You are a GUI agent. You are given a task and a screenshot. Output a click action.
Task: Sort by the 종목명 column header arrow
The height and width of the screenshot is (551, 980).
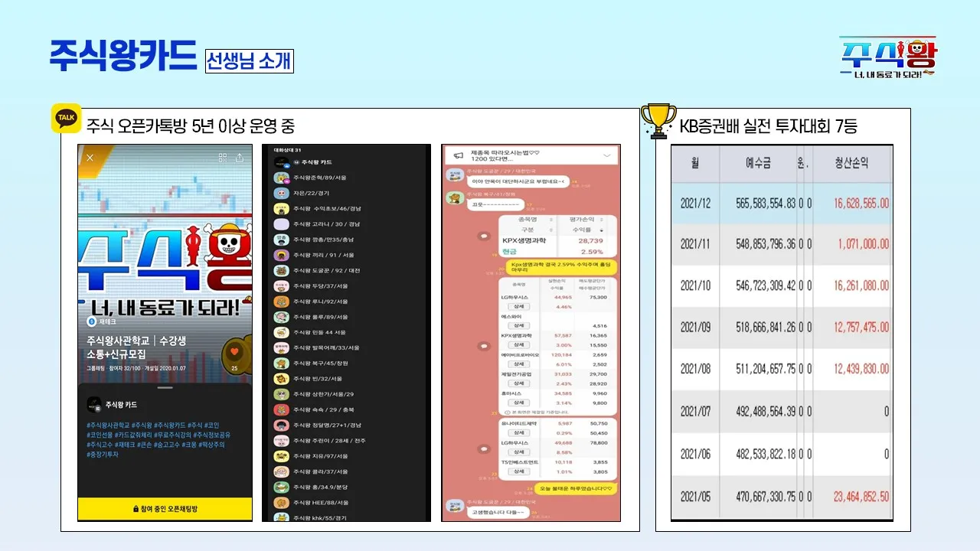(x=552, y=220)
